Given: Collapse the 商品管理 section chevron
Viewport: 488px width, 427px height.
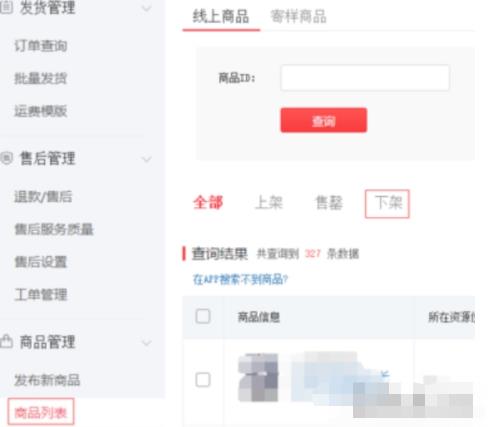Looking at the screenshot, I should coord(146,343).
